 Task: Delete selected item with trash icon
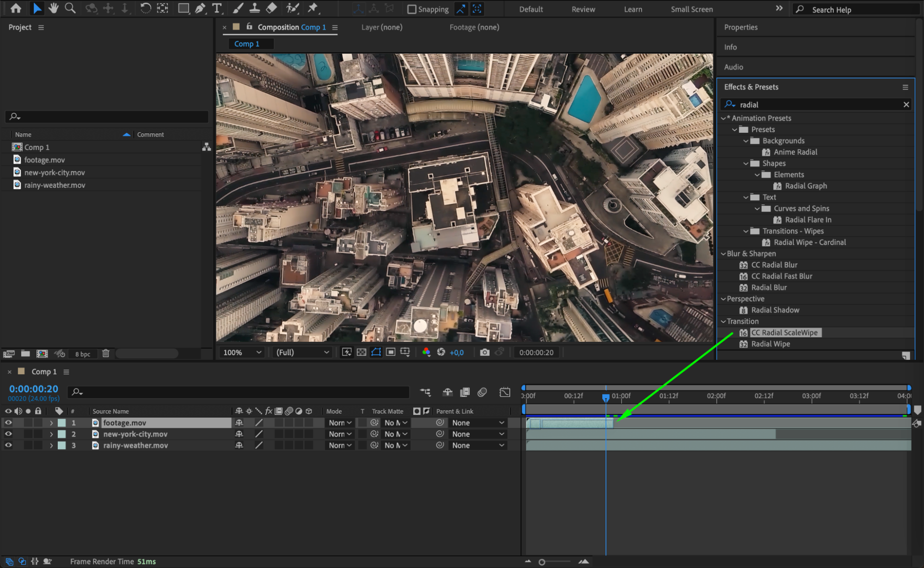[106, 354]
